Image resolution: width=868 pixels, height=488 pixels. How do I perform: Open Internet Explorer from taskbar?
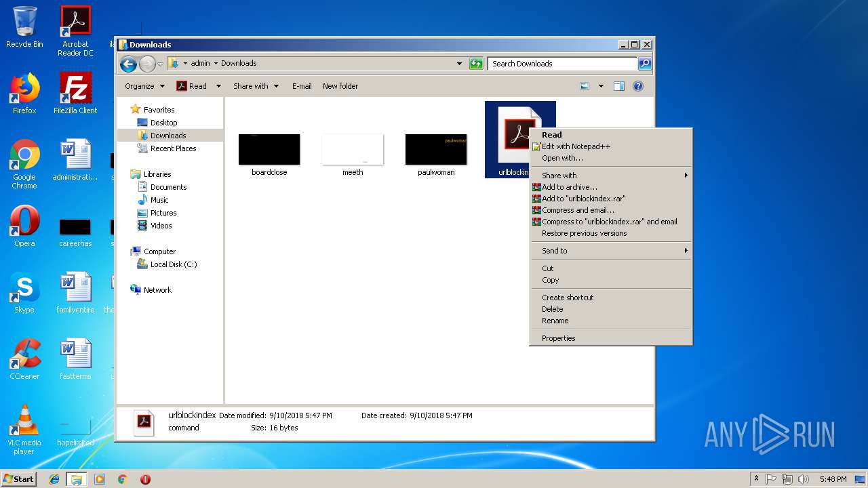[55, 479]
